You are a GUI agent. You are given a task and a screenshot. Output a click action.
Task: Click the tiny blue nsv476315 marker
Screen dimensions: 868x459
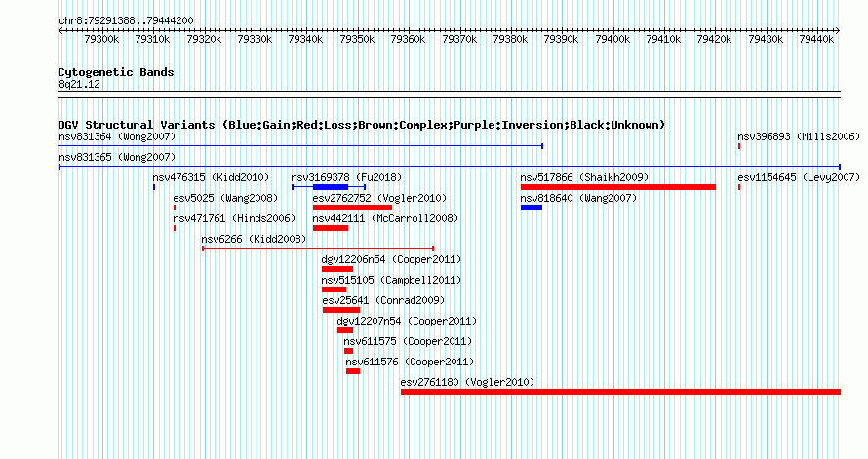154,187
